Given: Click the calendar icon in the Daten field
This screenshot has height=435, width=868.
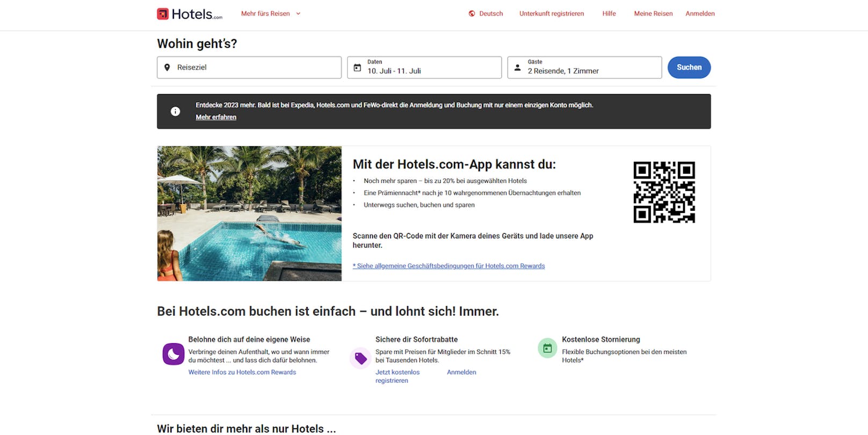Looking at the screenshot, I should tap(357, 68).
